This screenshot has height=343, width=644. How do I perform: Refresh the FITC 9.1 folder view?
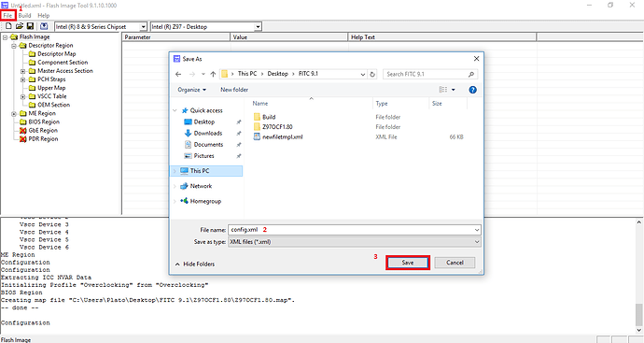(372, 75)
